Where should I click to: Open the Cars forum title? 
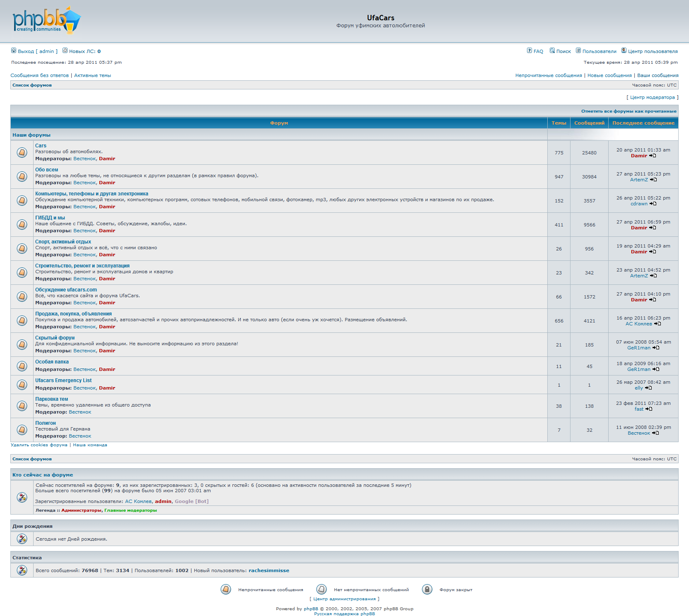(41, 146)
